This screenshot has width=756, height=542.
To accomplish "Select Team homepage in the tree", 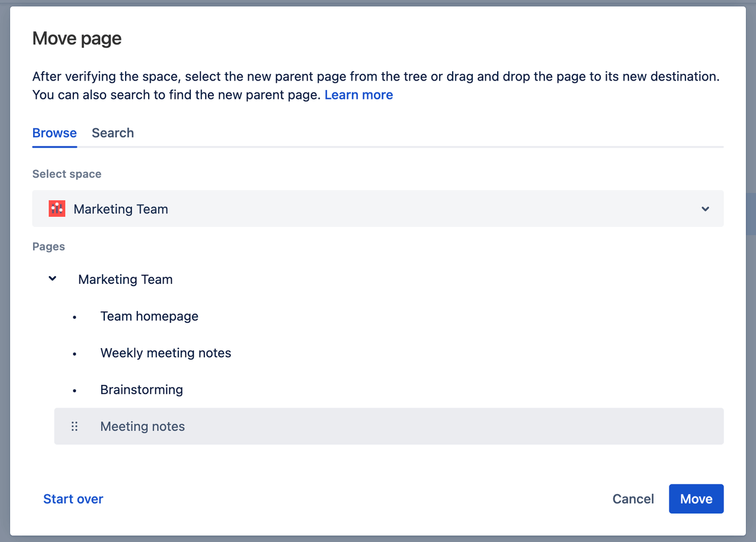I will 149,316.
